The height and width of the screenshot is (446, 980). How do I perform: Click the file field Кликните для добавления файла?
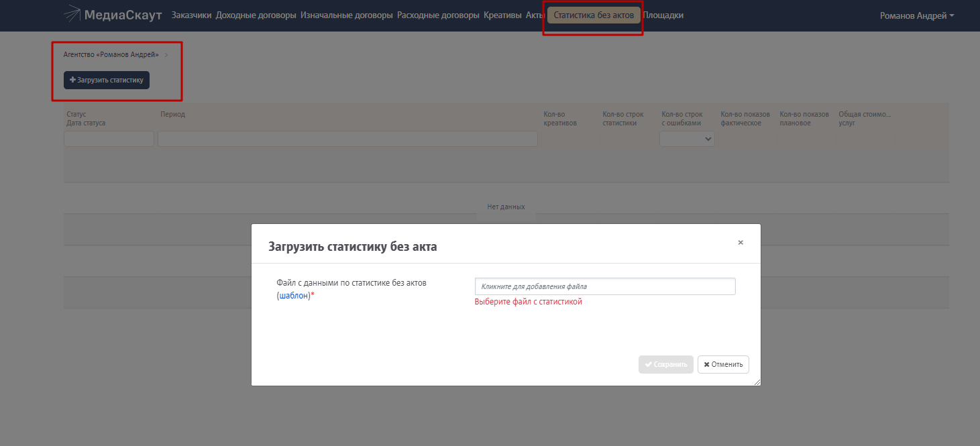click(605, 286)
